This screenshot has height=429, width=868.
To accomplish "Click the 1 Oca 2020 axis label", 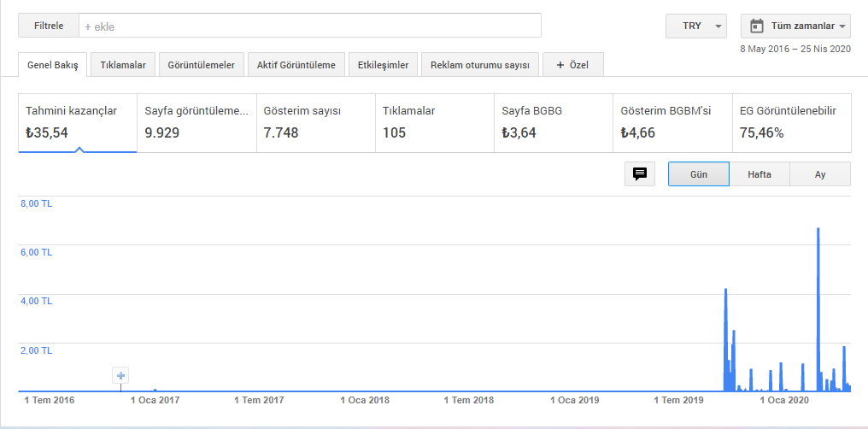I will 785,400.
